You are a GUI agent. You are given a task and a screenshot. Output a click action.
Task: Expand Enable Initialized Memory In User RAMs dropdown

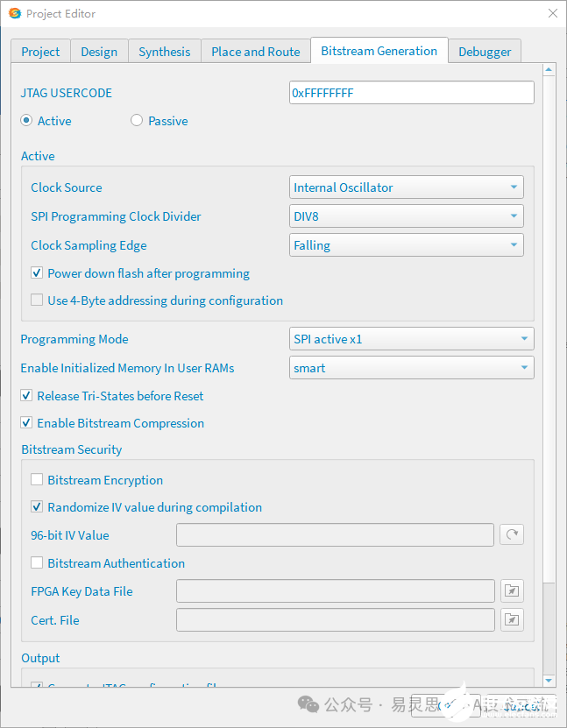tap(412, 368)
